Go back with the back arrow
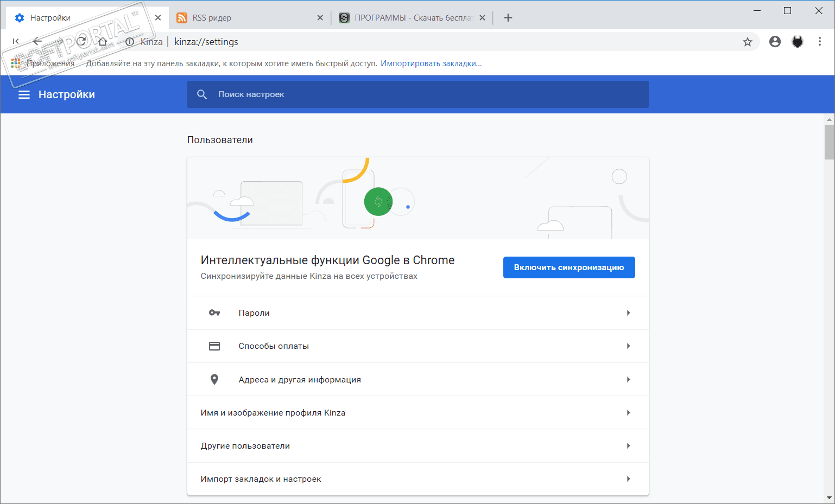Viewport: 835px width, 504px height. click(x=37, y=41)
